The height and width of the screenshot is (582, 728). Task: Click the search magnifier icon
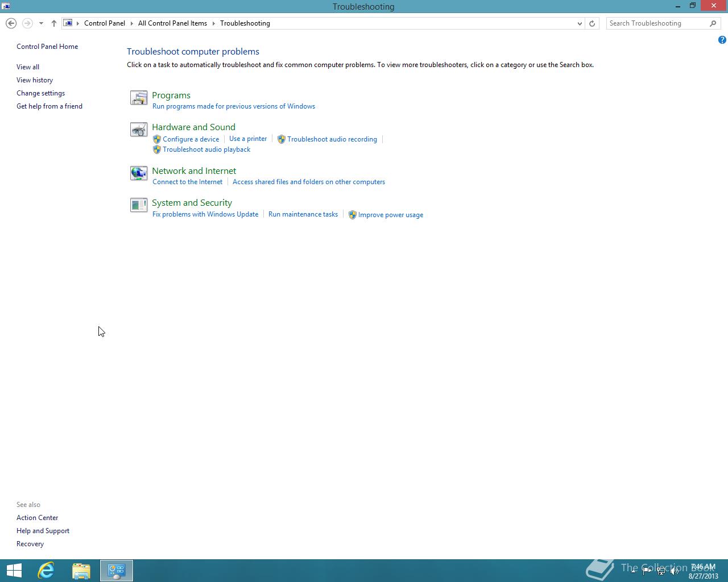[713, 23]
